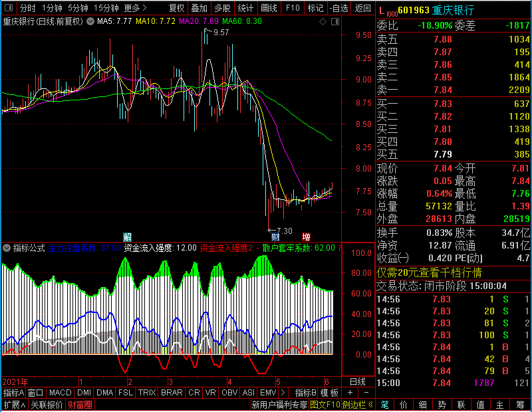This screenshot has height=412, width=532.
Task: Open the 日线 period selector
Action: tap(358, 382)
